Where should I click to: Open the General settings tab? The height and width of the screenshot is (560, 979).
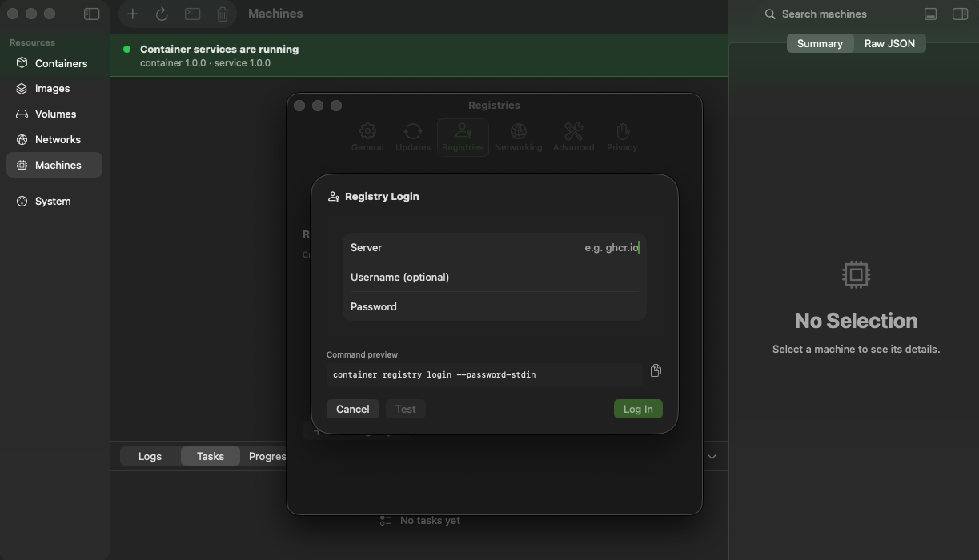tap(367, 137)
